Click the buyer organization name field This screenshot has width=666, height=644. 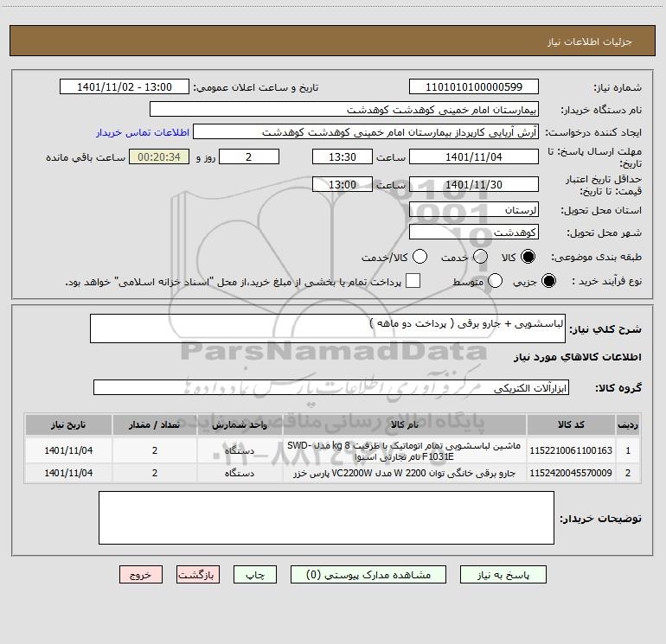click(x=344, y=110)
